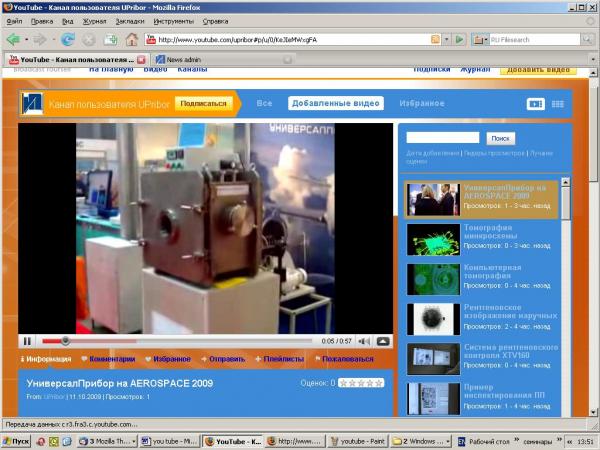Image resolution: width=600 pixels, height=450 pixels.
Task: Open the Вид menu
Action: (67, 21)
